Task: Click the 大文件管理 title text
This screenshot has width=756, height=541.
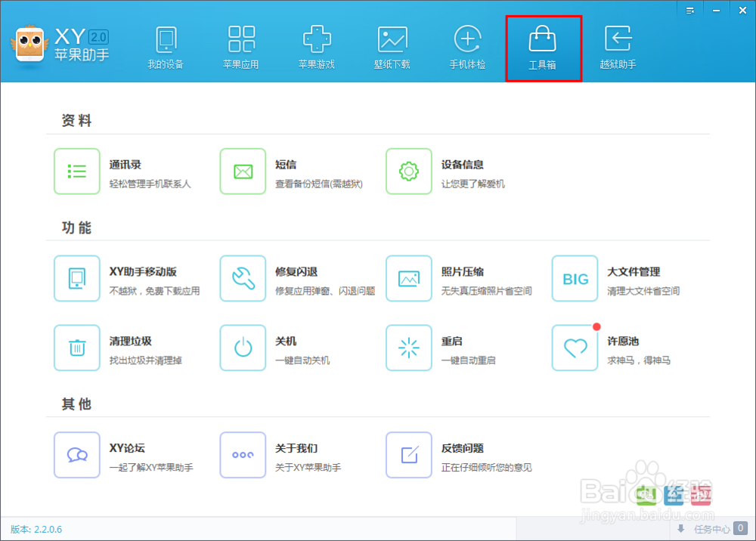Action: point(634,272)
